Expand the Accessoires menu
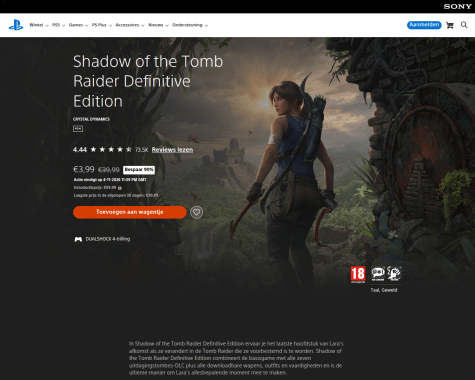475x380 pixels. 130,25
